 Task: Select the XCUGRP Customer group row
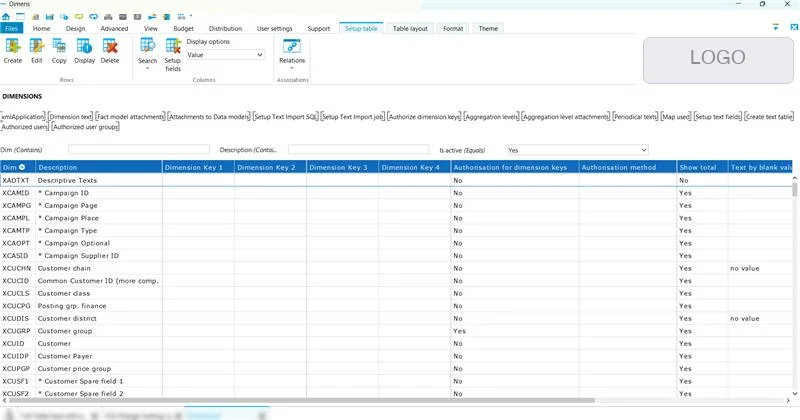[x=396, y=331]
